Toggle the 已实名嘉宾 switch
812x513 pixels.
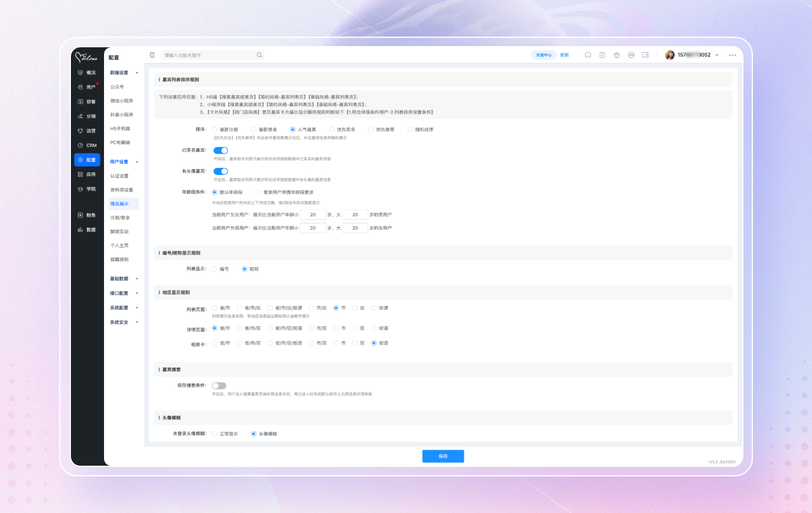pyautogui.click(x=220, y=151)
